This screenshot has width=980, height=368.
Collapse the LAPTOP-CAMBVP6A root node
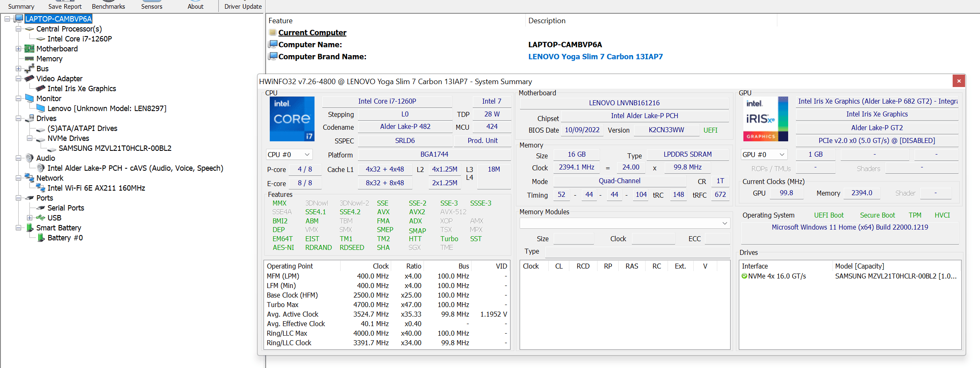click(x=7, y=19)
